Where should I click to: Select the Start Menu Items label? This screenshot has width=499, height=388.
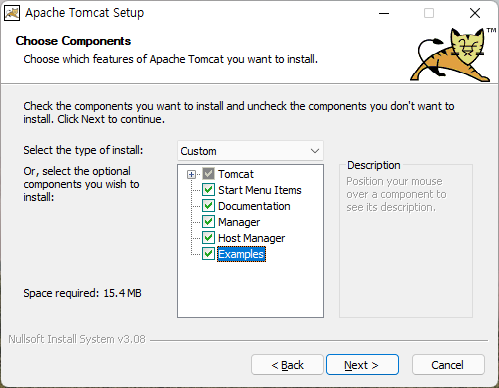click(260, 190)
